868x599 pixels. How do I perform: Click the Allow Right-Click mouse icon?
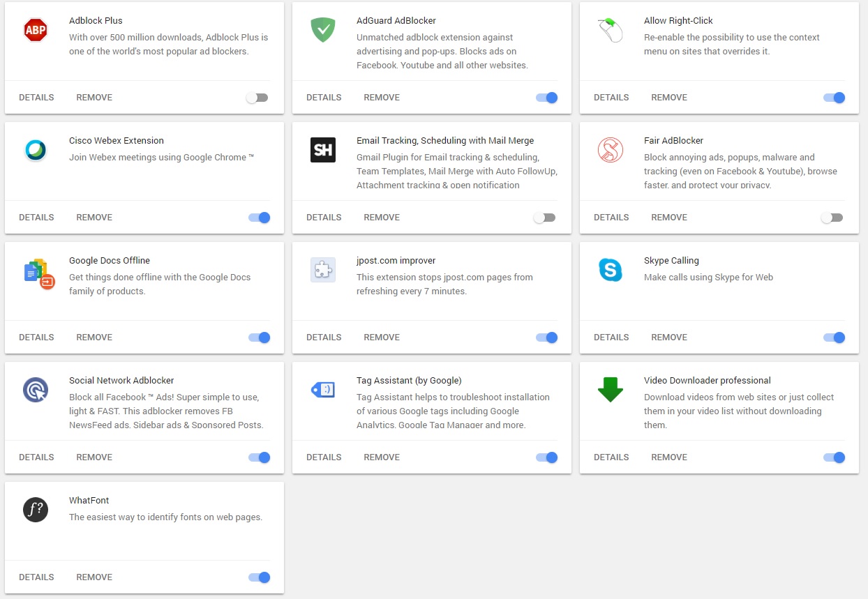pyautogui.click(x=610, y=30)
